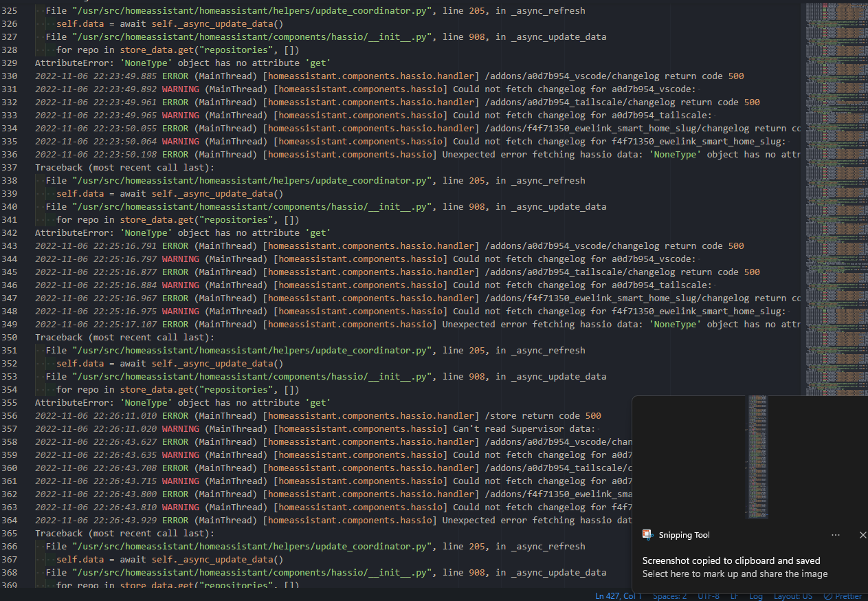
Task: Click timestamp '2022-11-06 22:26:43.627' on line 358
Action: click(96, 442)
